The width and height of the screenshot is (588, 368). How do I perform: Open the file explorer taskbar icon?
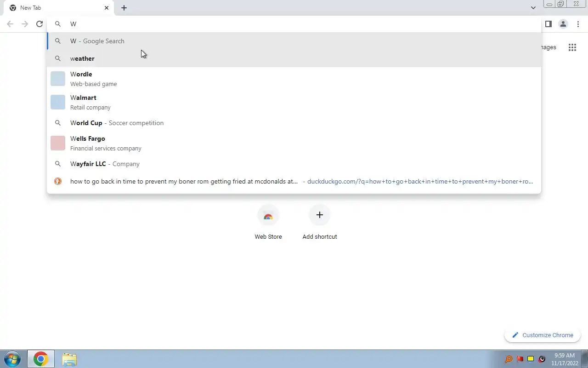pyautogui.click(x=69, y=359)
